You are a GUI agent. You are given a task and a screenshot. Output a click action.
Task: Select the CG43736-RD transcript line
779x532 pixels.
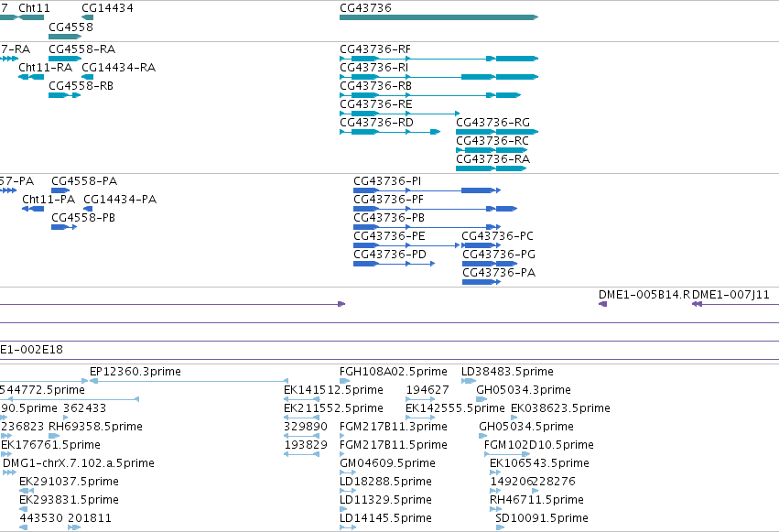(x=390, y=132)
